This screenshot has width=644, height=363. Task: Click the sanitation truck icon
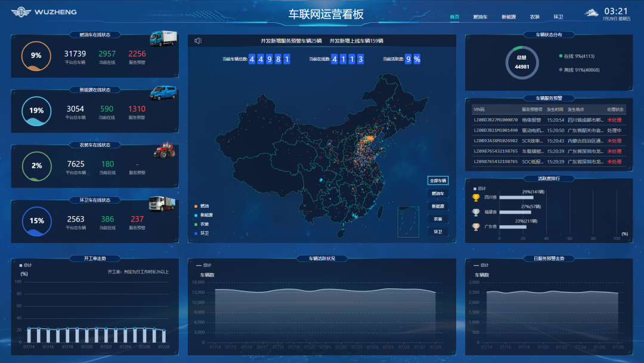[x=162, y=204]
